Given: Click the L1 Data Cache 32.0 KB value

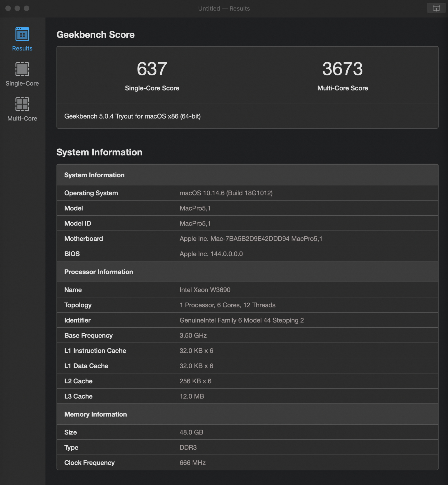Looking at the screenshot, I should coord(196,366).
